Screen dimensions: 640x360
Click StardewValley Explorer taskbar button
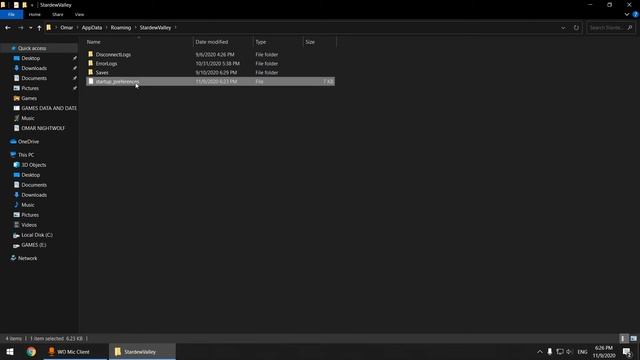[x=142, y=351]
